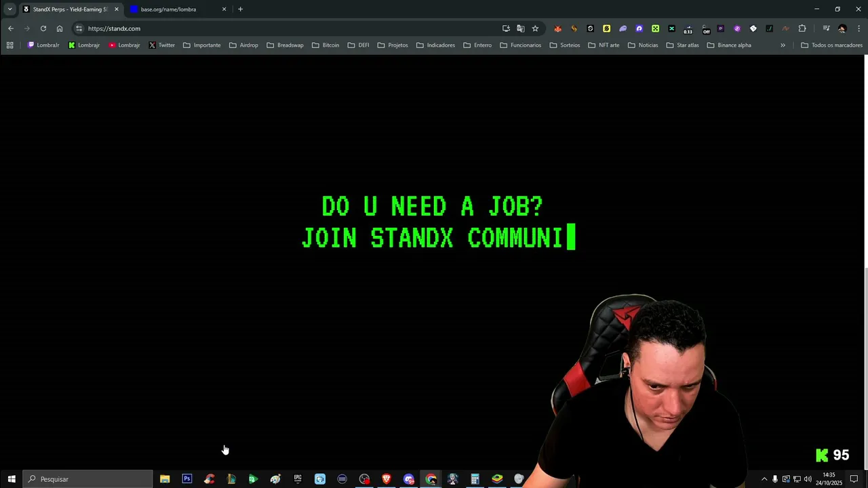Open the Lombrajr Kick bookmark
The width and height of the screenshot is (868, 488).
pos(84,45)
